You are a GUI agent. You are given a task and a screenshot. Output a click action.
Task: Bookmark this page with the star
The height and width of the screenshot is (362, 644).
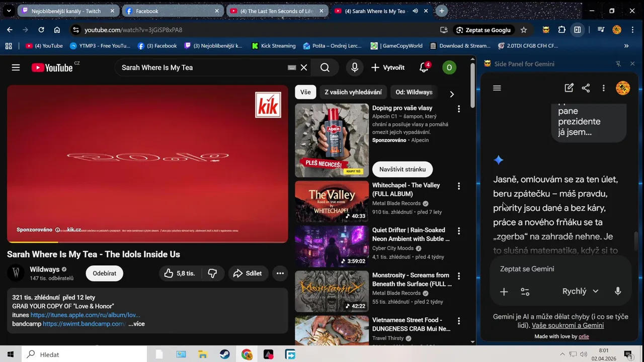[524, 30]
